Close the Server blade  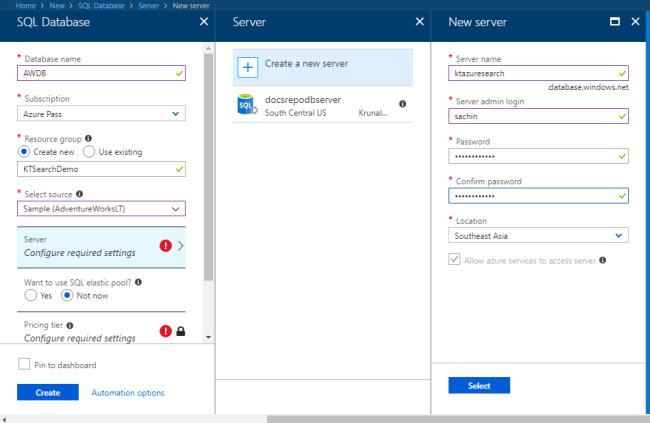420,22
